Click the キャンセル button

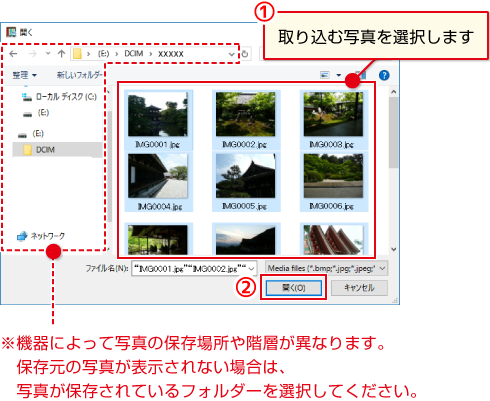click(x=359, y=288)
